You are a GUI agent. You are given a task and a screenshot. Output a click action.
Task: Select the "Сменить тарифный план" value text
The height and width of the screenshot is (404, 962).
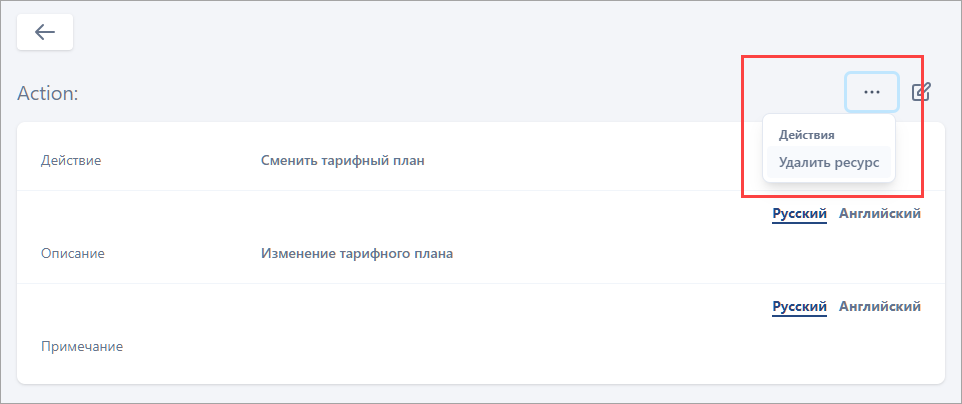[342, 160]
